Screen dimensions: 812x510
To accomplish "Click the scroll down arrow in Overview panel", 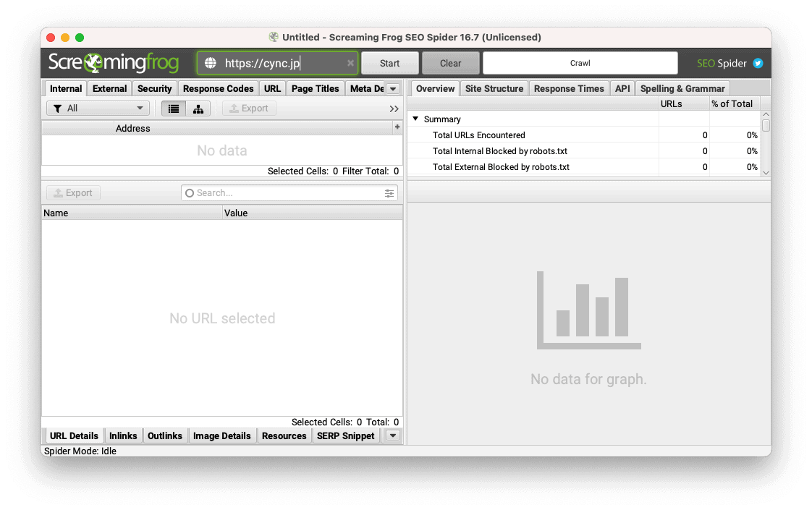I will pos(766,171).
